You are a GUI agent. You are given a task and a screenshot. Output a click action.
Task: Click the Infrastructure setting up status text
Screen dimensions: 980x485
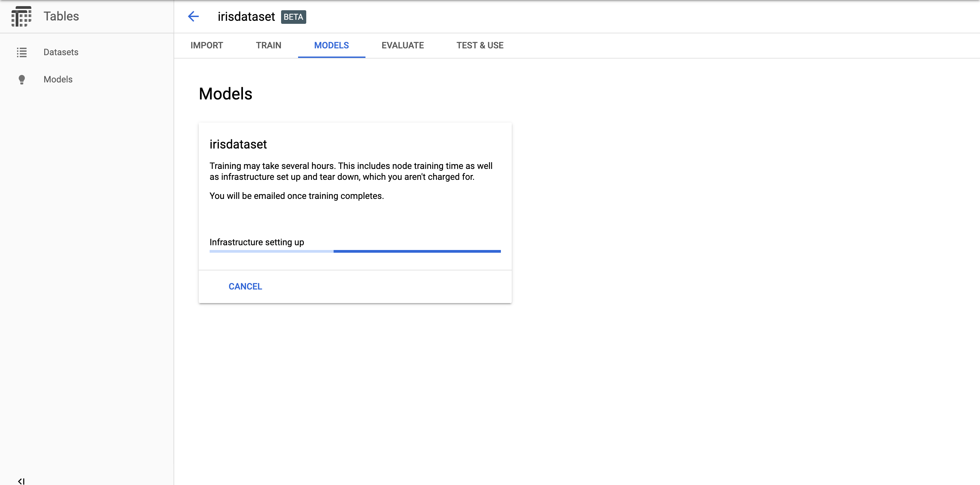click(257, 242)
